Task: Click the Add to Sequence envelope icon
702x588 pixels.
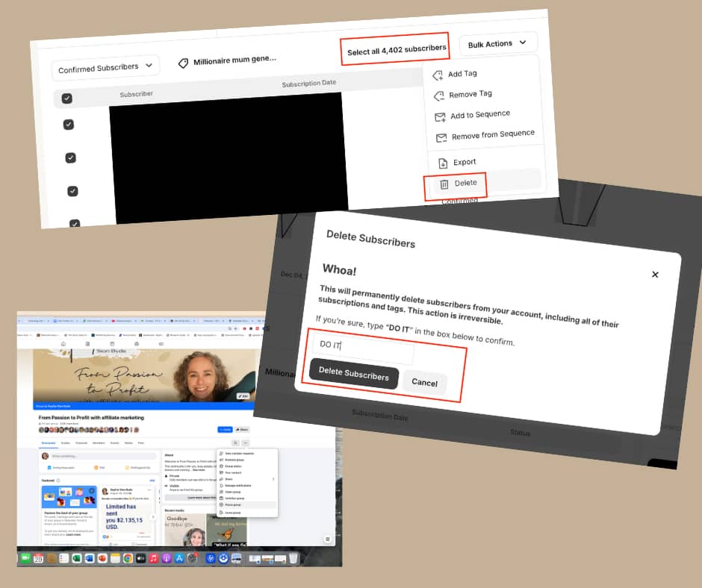Action: pos(440,117)
